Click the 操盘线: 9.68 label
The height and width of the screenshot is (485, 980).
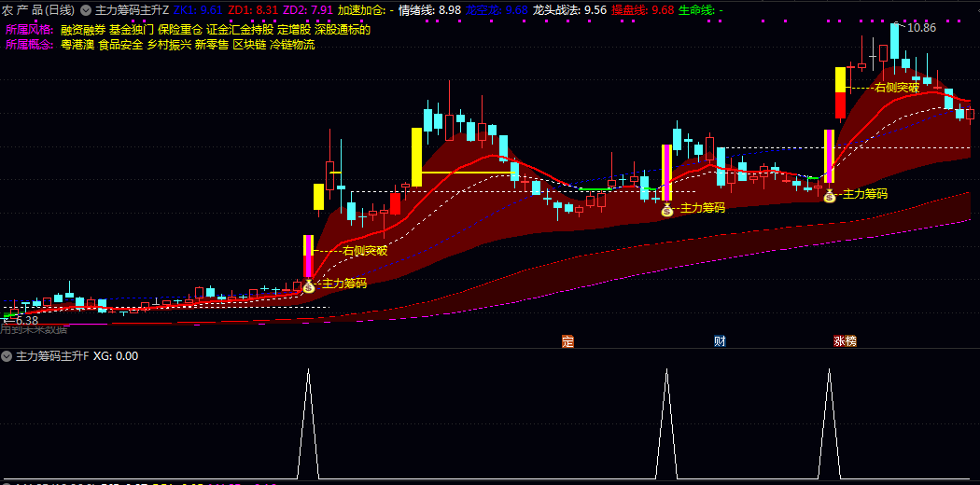tap(642, 10)
